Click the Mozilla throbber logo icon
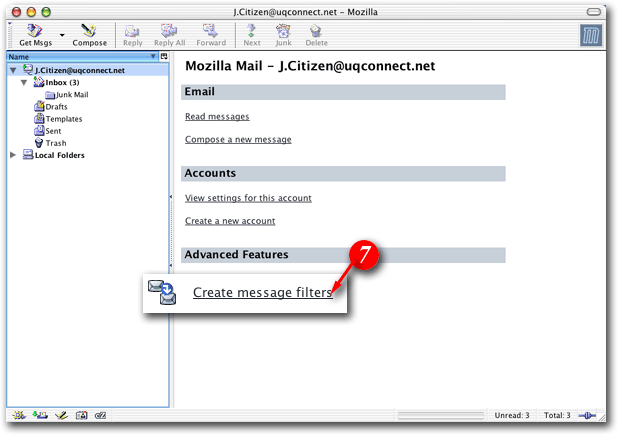Viewport: 618px width, 435px height. point(591,35)
